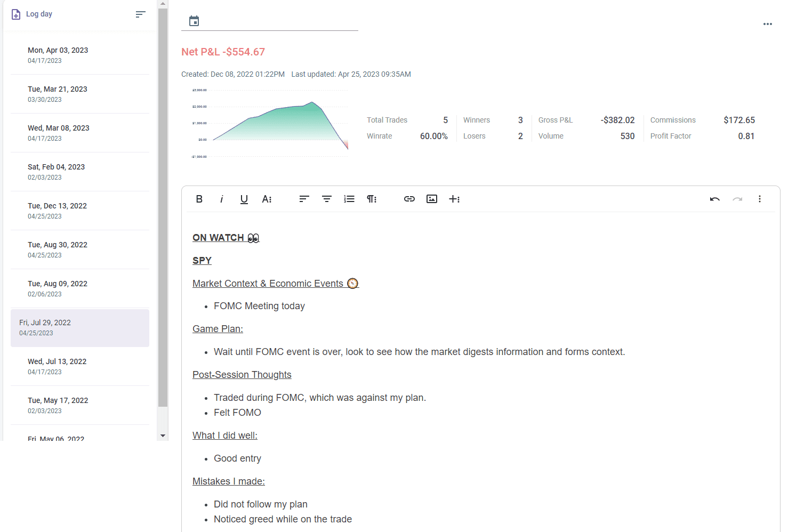Open the page options ellipsis menu
Image resolution: width=788 pixels, height=532 pixels.
coord(768,24)
